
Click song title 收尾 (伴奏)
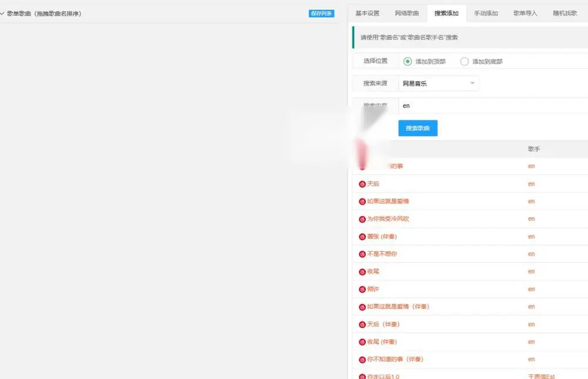click(x=382, y=342)
